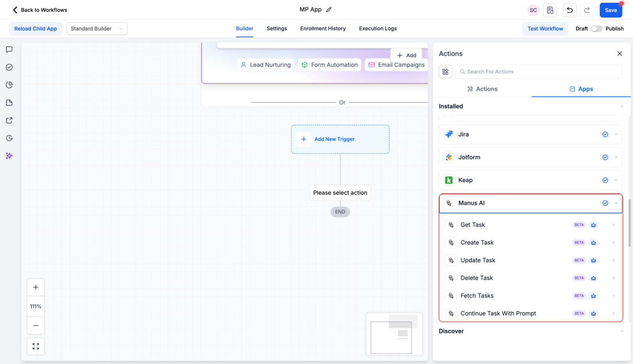Toggle the Keap connected checkmark

[x=605, y=180]
